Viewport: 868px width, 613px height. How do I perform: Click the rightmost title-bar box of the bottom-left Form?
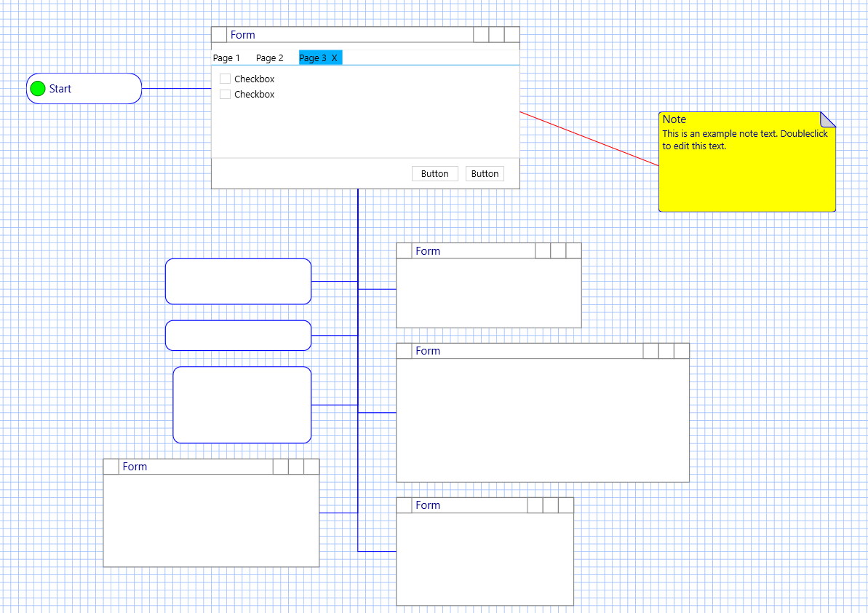click(x=311, y=467)
